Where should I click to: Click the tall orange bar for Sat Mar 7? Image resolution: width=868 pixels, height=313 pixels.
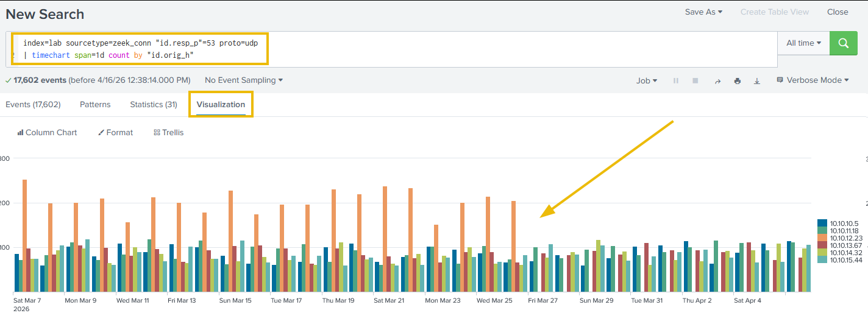point(24,236)
